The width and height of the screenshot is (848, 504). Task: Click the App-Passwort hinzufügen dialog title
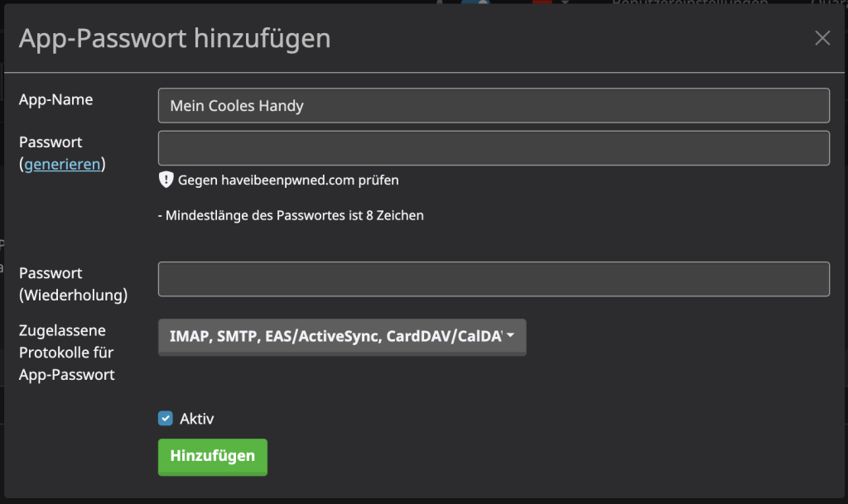(175, 38)
